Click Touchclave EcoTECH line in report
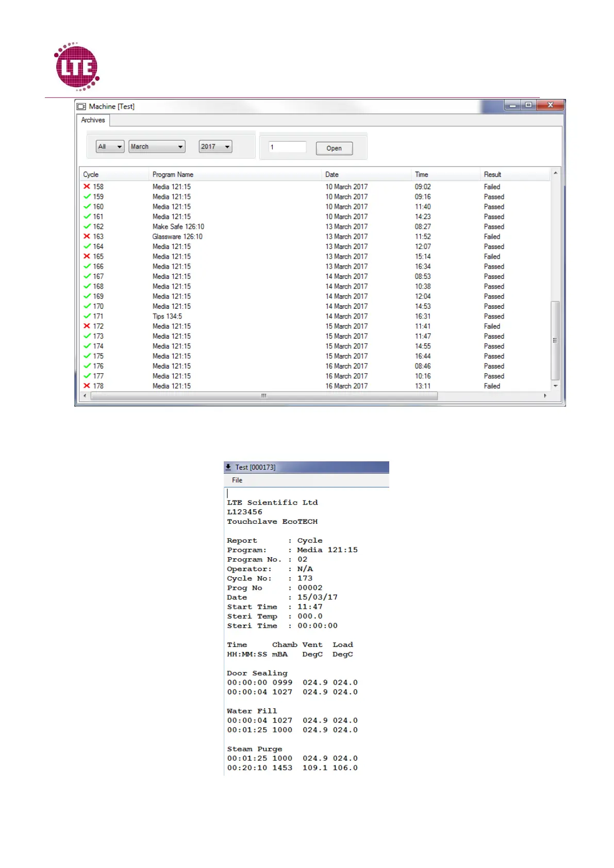 (272, 522)
